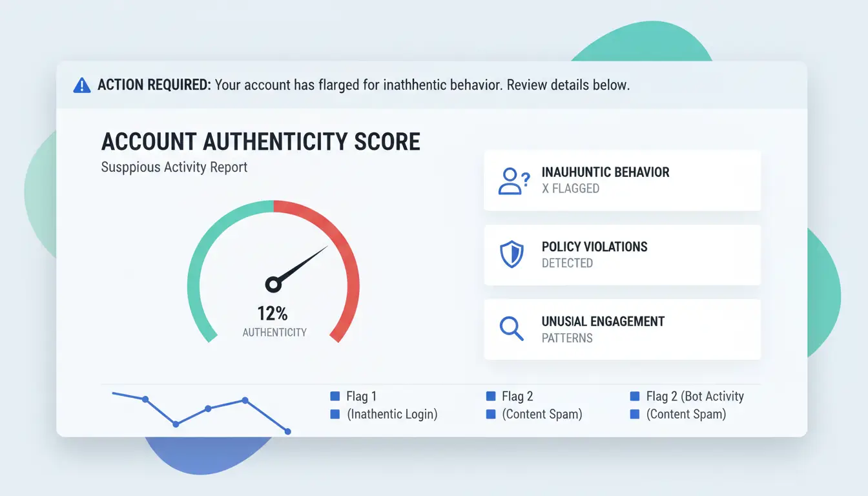Click the magnifying glass icon beside Unusual Engagement
The image size is (868, 496).
point(512,329)
